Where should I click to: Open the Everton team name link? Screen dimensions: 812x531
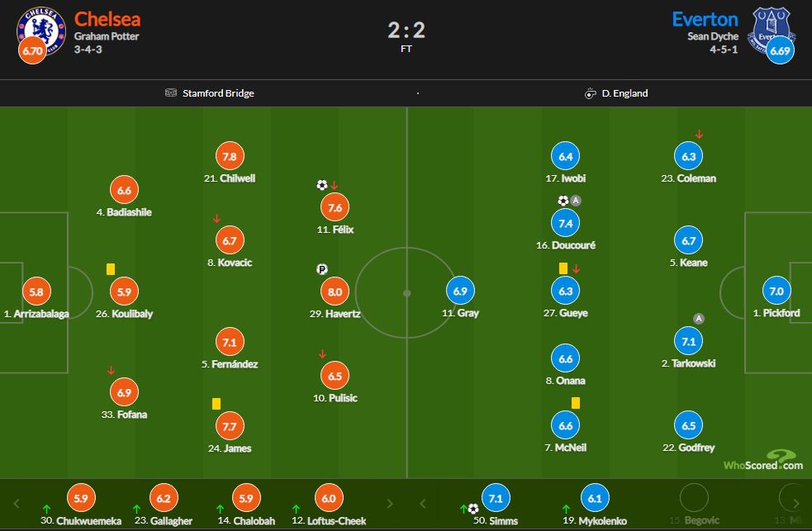tap(705, 19)
